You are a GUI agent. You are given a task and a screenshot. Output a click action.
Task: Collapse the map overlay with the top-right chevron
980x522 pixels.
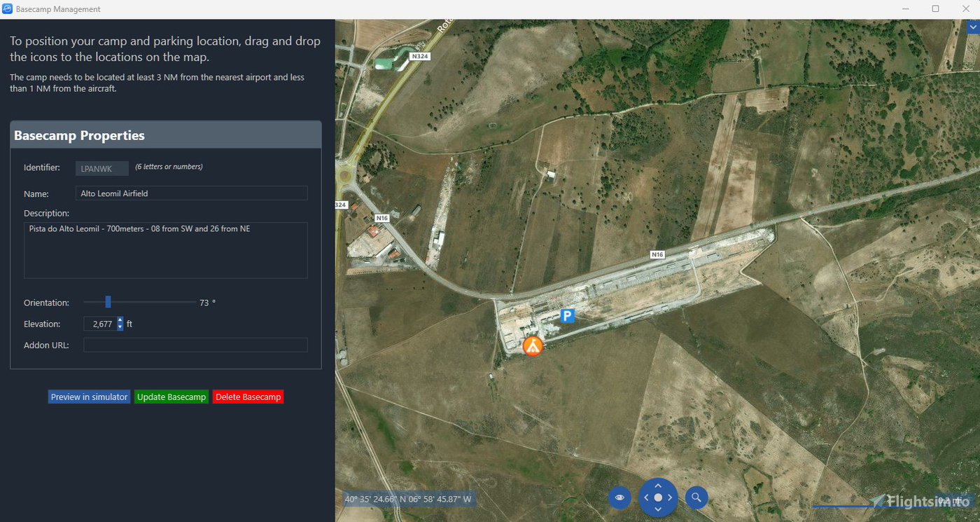[974, 26]
